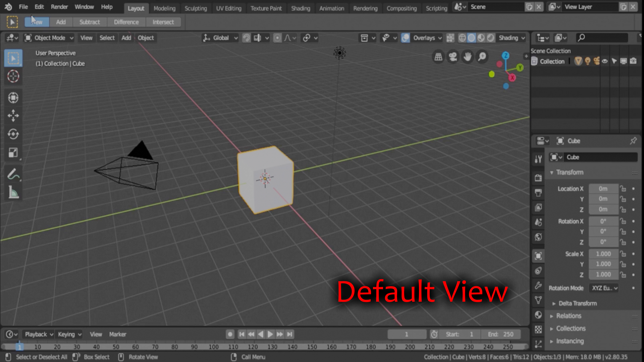Click Scale X value field
Image resolution: width=644 pixels, height=362 pixels.
[x=603, y=254]
